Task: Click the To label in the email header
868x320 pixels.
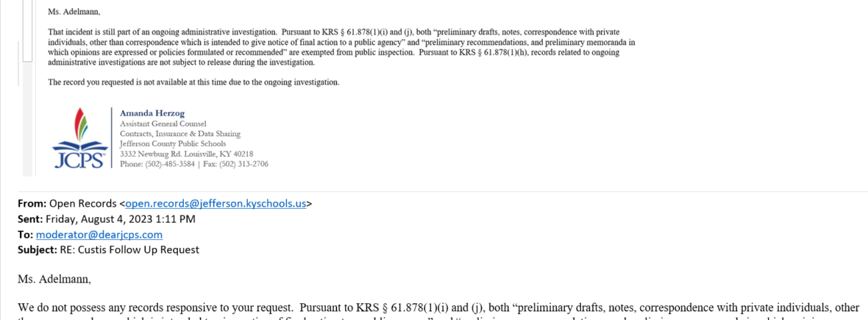Action: click(x=26, y=234)
